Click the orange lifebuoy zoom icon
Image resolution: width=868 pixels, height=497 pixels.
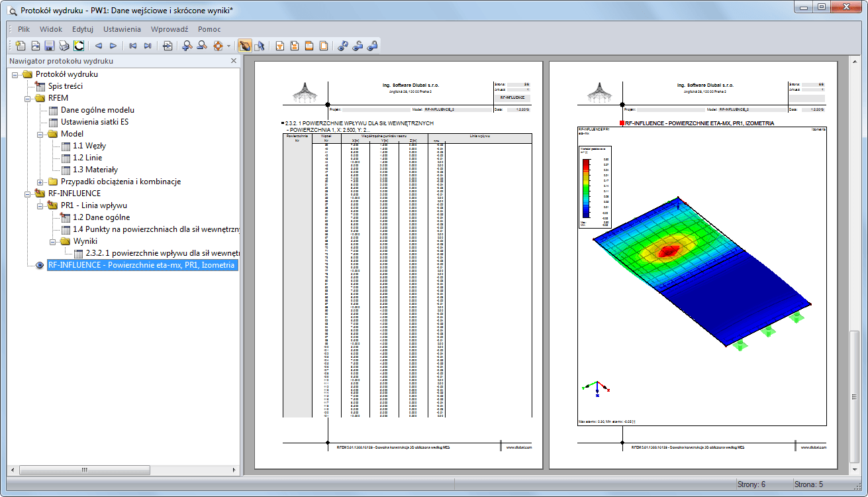coord(217,46)
